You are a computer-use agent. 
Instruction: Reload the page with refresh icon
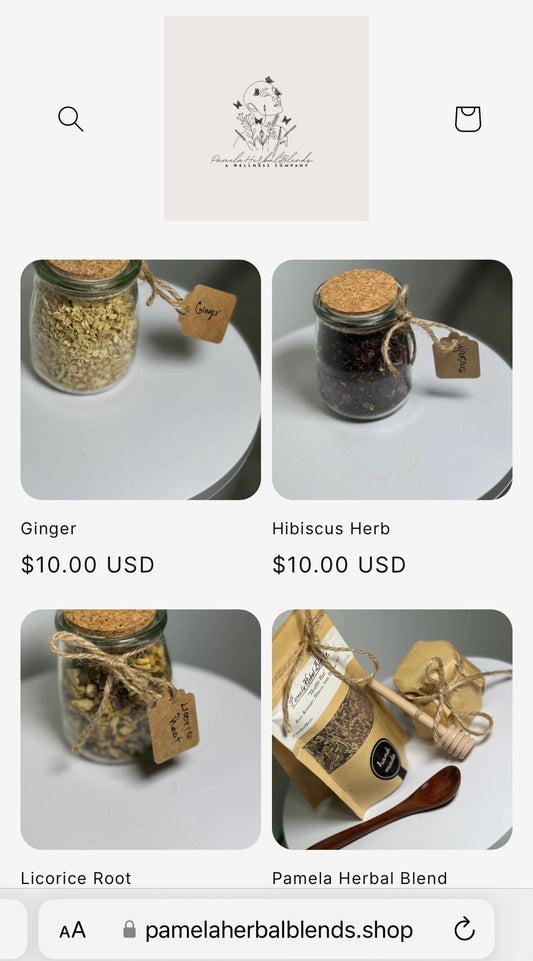click(x=464, y=929)
